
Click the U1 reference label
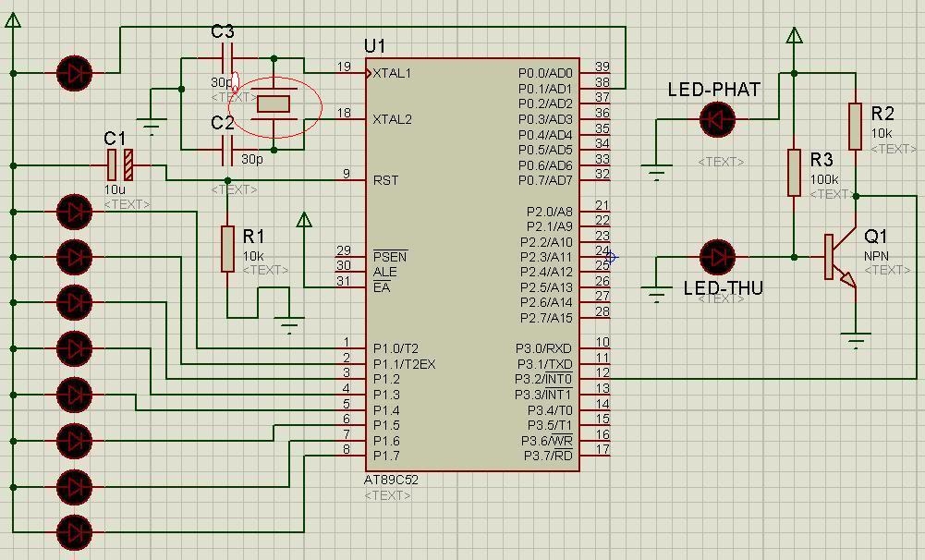[375, 46]
